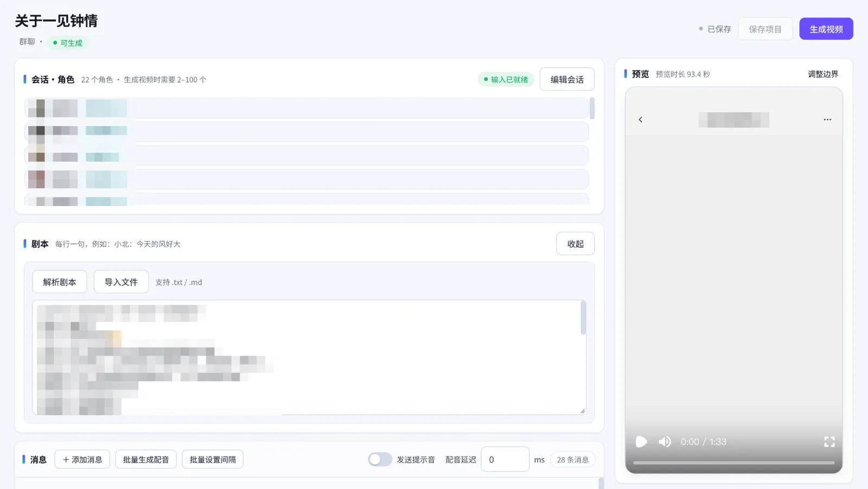Click the 已保存 status text
This screenshot has width=868, height=489.
(x=719, y=29)
